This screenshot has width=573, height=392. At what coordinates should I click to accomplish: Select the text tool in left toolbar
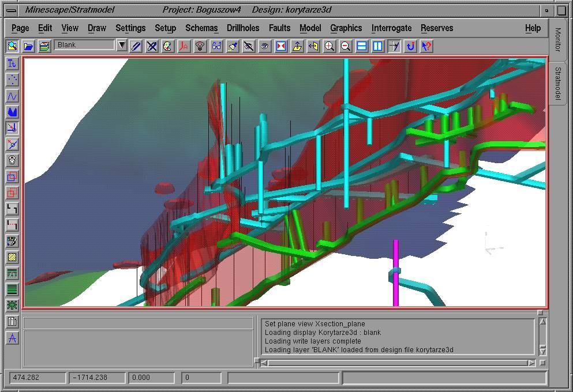click(12, 64)
